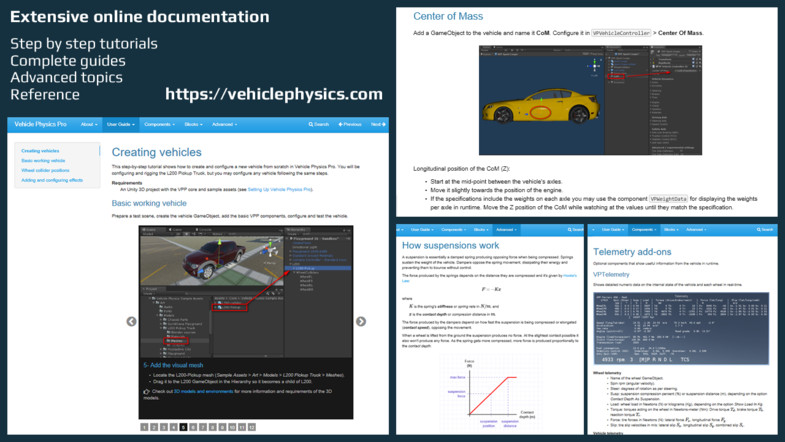The image size is (785, 442).
Task: Open the Components dropdown in Creating vehicles page
Action: tap(159, 124)
